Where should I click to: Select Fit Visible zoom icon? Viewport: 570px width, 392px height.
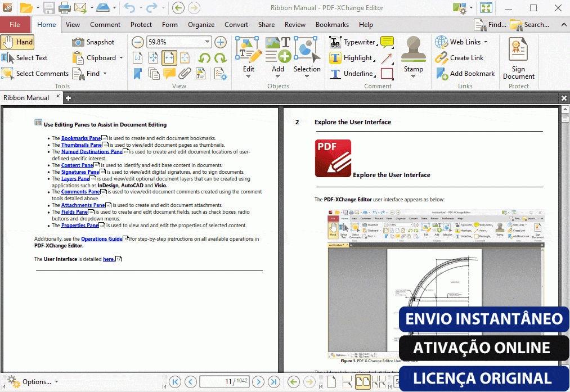(x=185, y=58)
